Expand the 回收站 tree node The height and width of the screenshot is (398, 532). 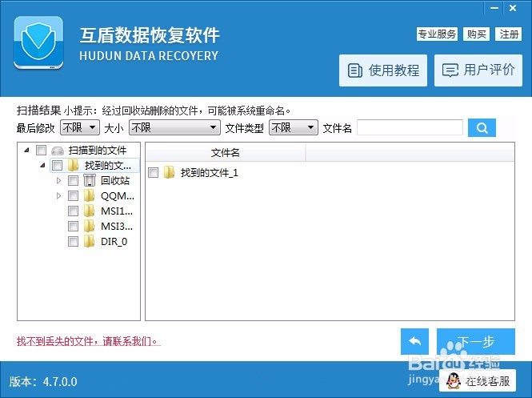pos(58,180)
